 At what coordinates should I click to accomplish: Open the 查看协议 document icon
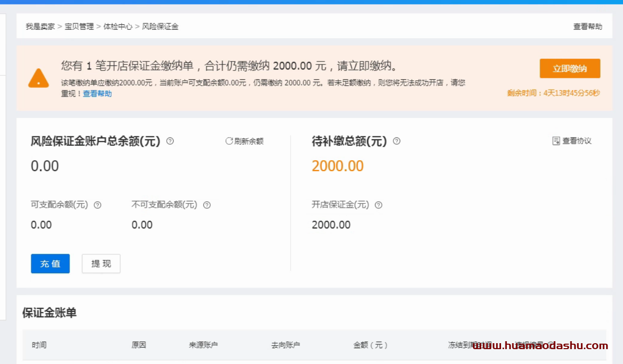556,141
